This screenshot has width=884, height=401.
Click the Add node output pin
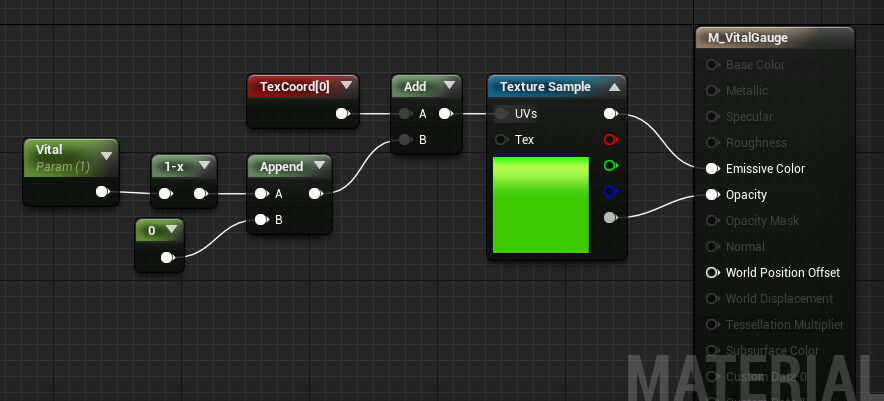click(445, 114)
